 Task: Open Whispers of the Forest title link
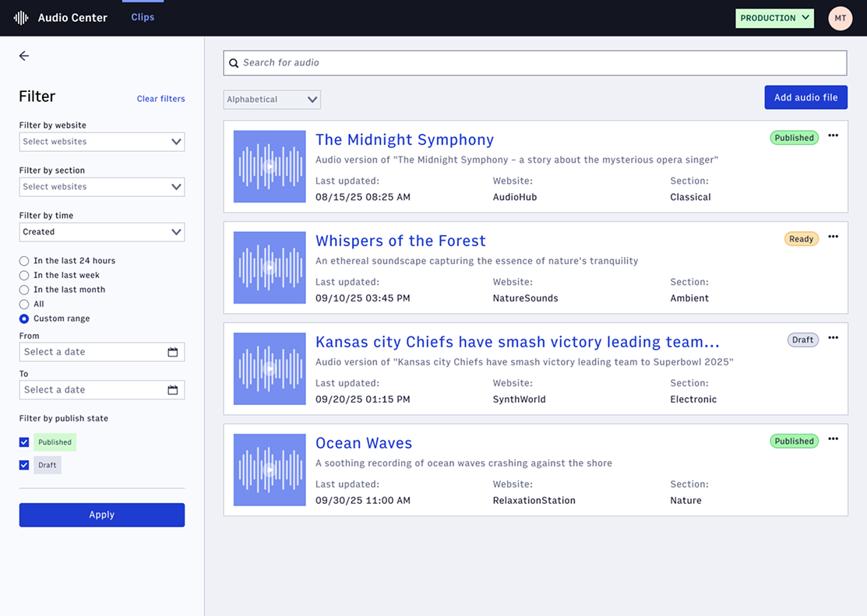tap(400, 241)
